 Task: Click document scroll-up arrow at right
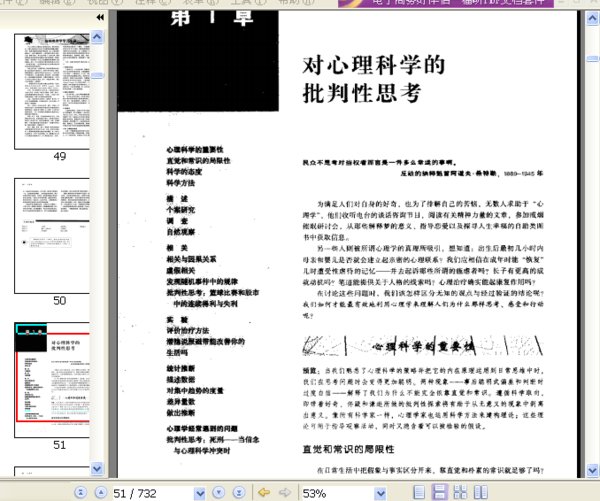[x=592, y=19]
